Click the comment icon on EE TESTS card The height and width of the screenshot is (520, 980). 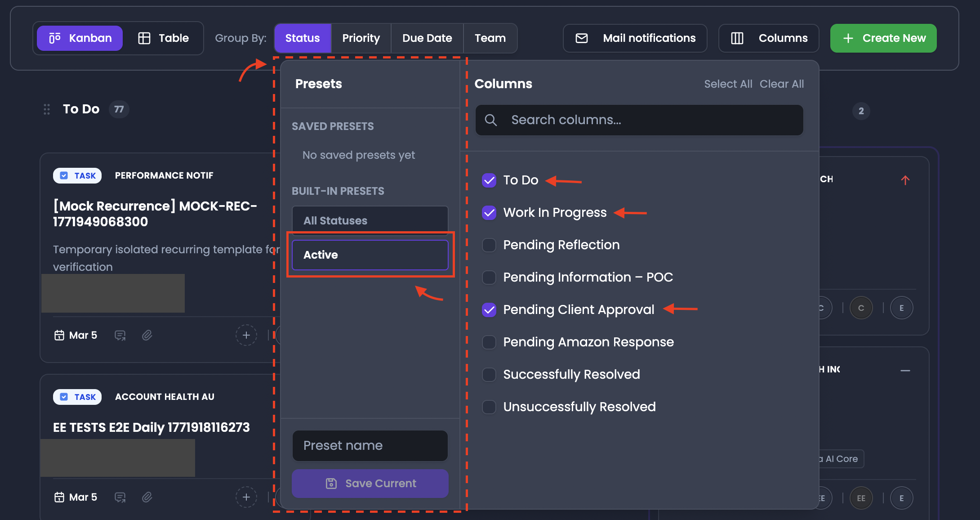click(120, 497)
